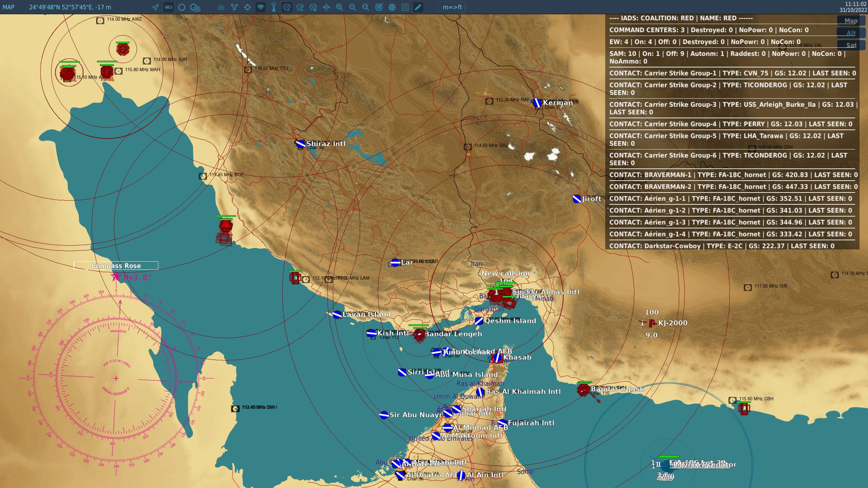The height and width of the screenshot is (488, 868).
Task: Click the navigation arrow icon in toolbar
Action: [155, 7]
